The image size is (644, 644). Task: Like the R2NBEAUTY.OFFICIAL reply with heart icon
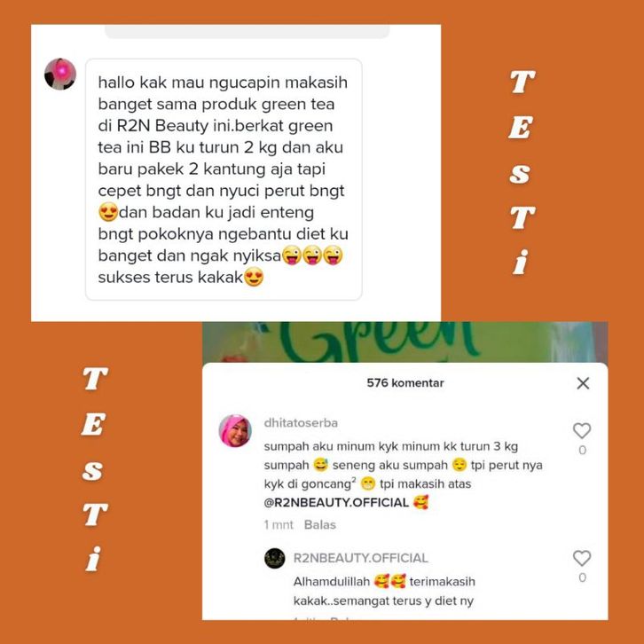(x=582, y=558)
